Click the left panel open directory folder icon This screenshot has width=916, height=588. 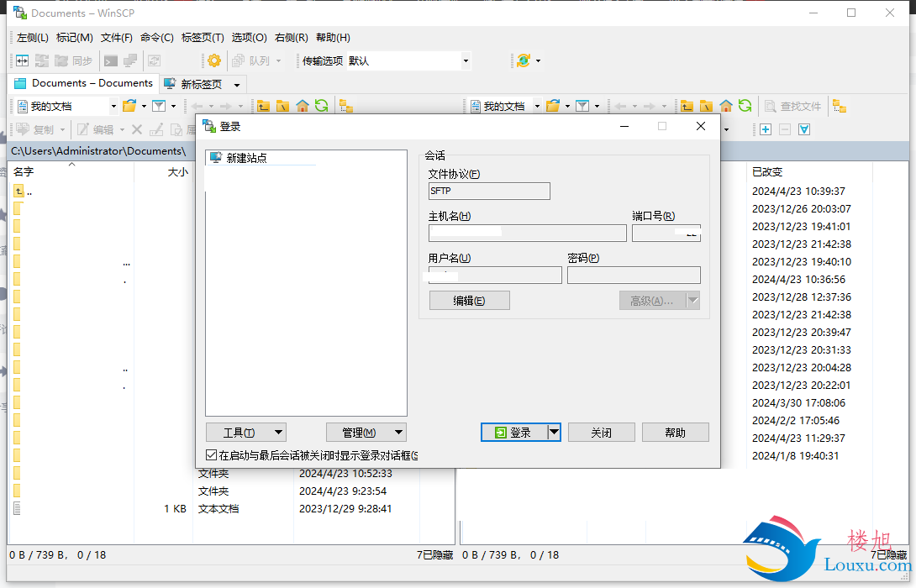click(x=129, y=107)
